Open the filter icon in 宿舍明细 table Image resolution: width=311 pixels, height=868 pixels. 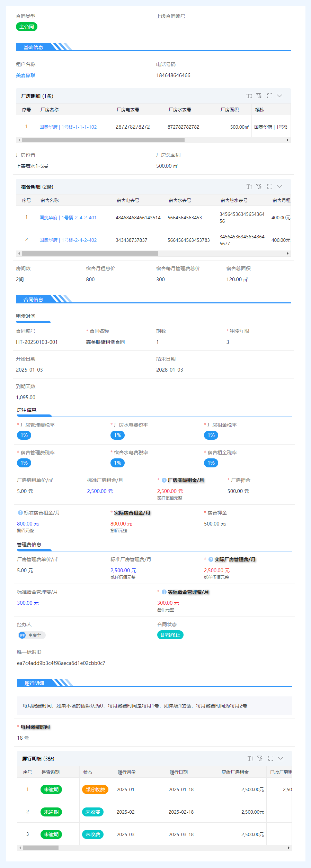259,186
